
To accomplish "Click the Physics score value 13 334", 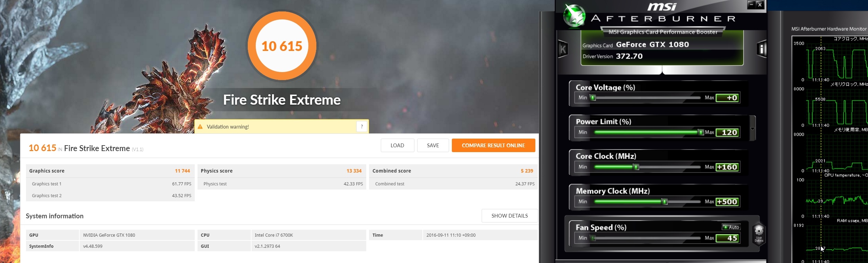I will 354,171.
